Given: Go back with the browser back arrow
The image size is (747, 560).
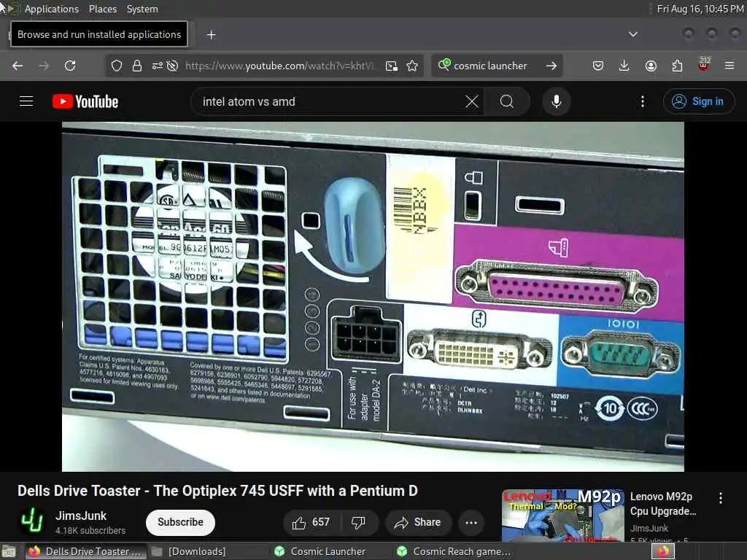Looking at the screenshot, I should [18, 66].
